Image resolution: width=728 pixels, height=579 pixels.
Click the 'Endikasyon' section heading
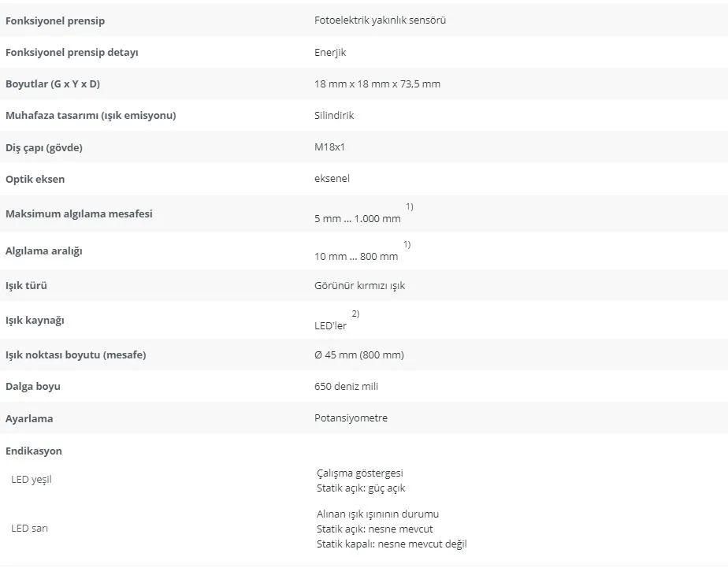(x=34, y=451)
